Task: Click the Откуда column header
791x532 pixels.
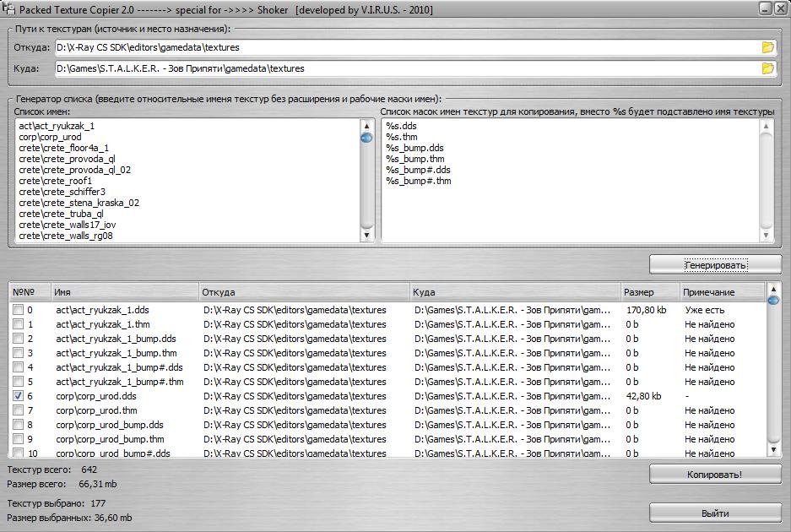Action: 302,292
